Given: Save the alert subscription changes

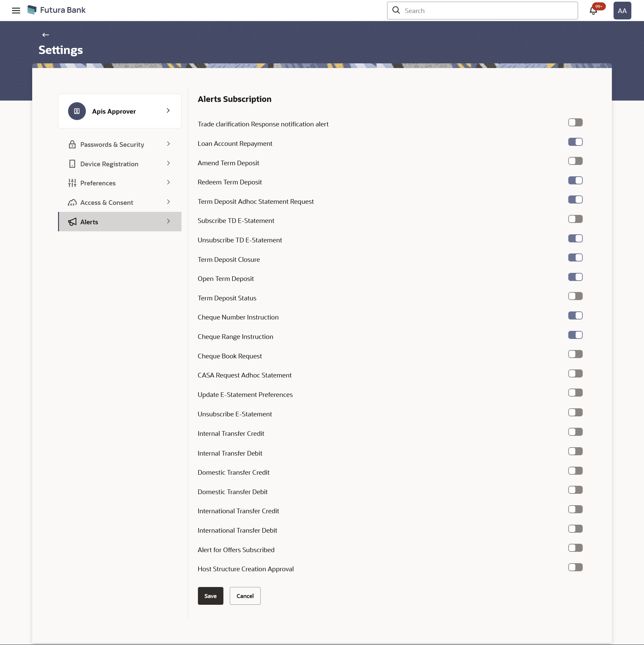Looking at the screenshot, I should 210,596.
